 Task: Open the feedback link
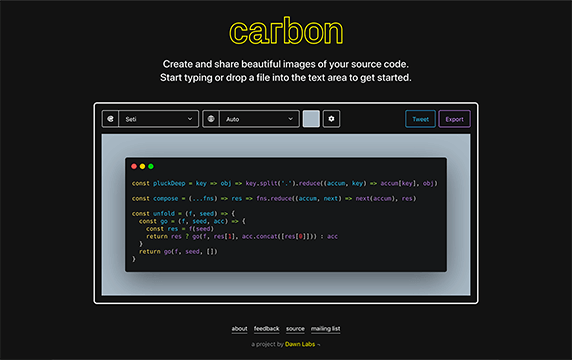tap(266, 329)
